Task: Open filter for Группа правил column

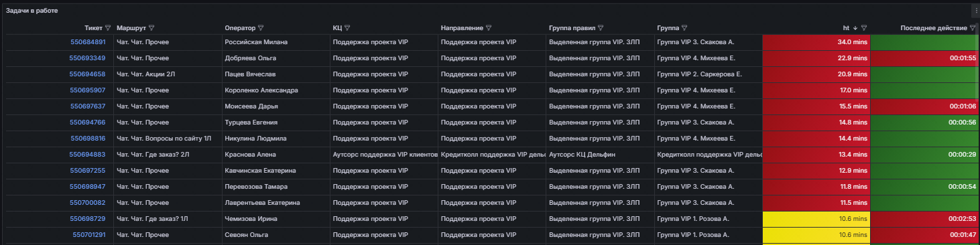Action: [x=601, y=28]
